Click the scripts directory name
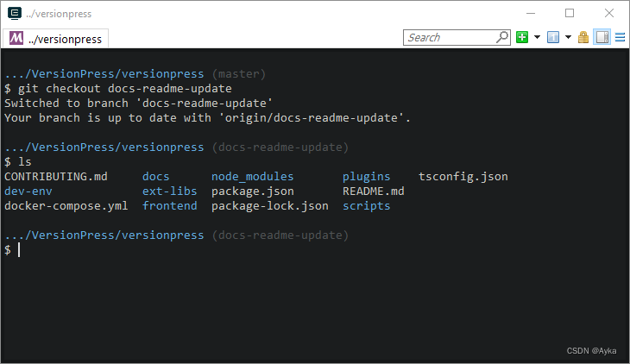Screen dimensions: 630x364 366,205
